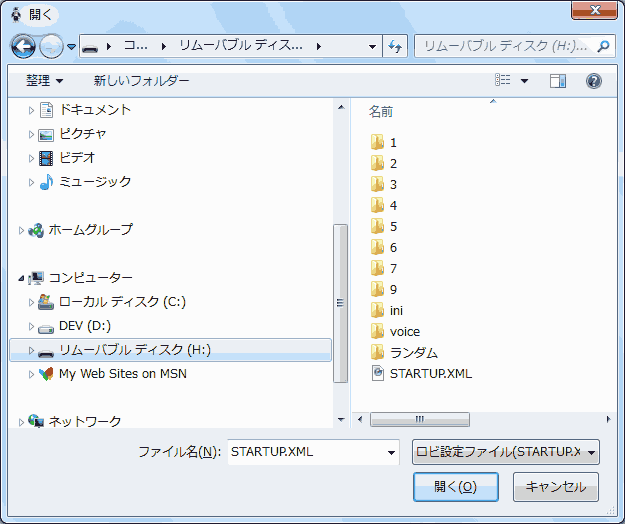The image size is (625, 524).
Task: Select folder 1 icon in file list
Action: 377,142
